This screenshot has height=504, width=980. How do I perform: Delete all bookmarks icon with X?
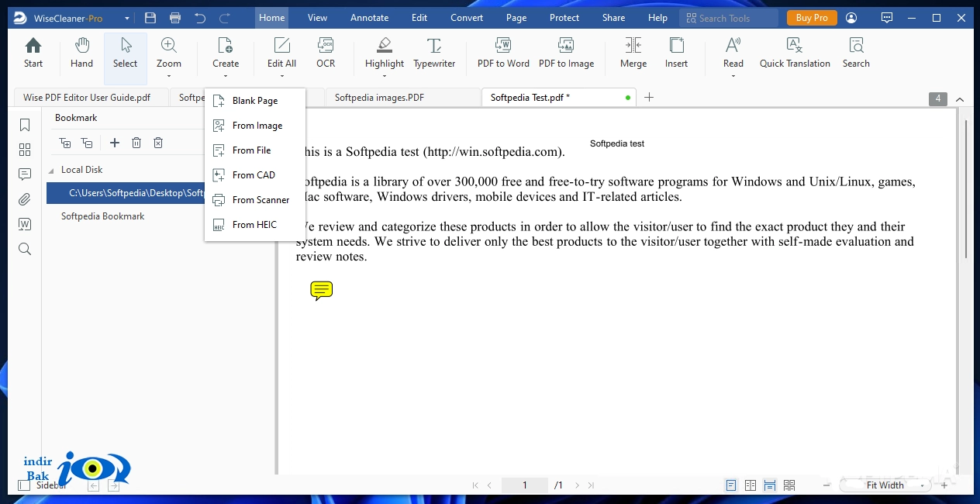(x=158, y=143)
